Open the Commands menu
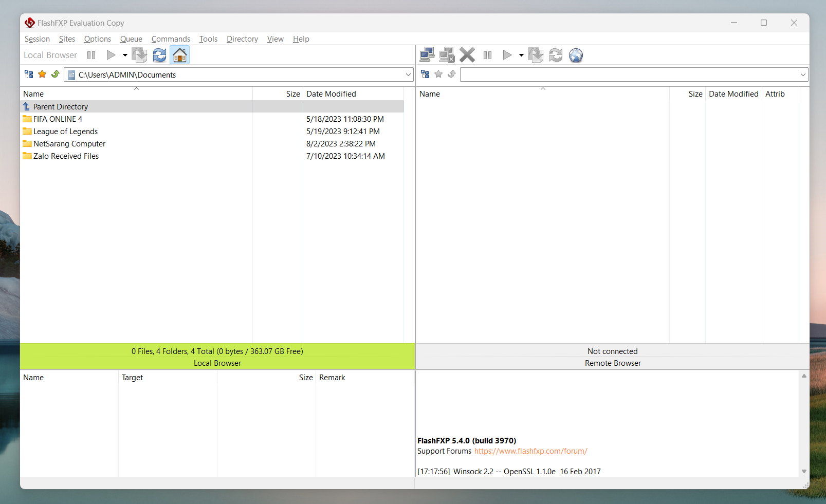Viewport: 826px width, 504px height. coord(171,39)
